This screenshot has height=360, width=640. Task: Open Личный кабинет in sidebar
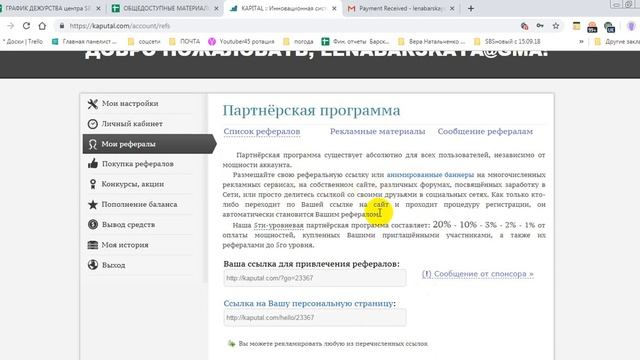pos(132,124)
